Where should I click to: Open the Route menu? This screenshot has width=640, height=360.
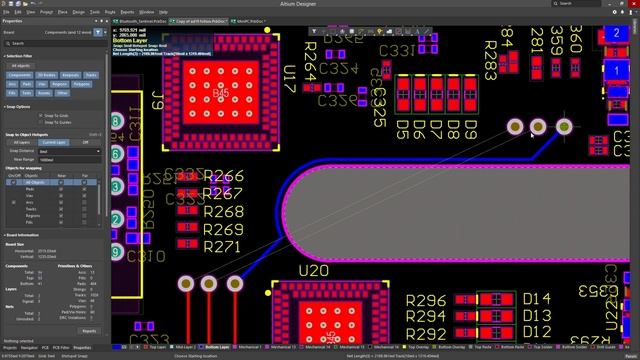110,12
